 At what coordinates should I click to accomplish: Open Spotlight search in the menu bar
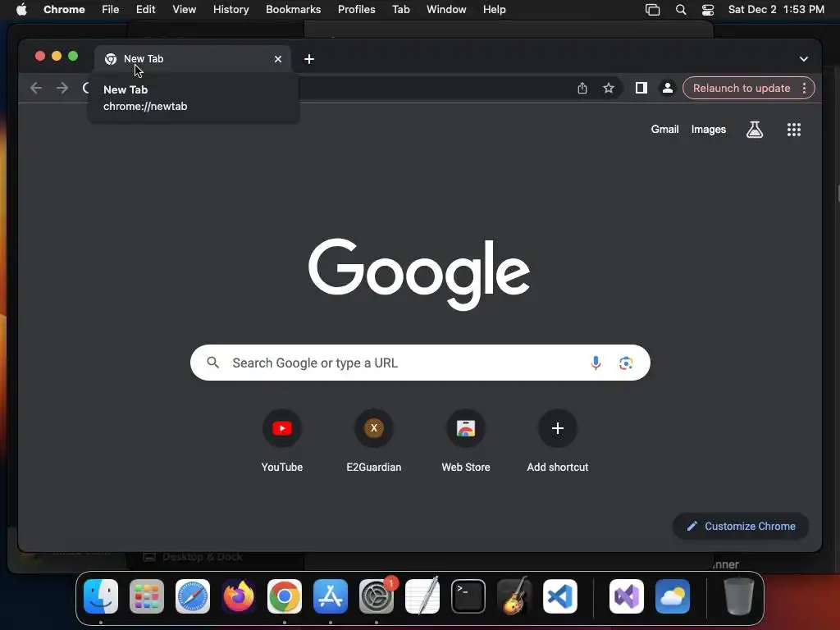(x=680, y=9)
